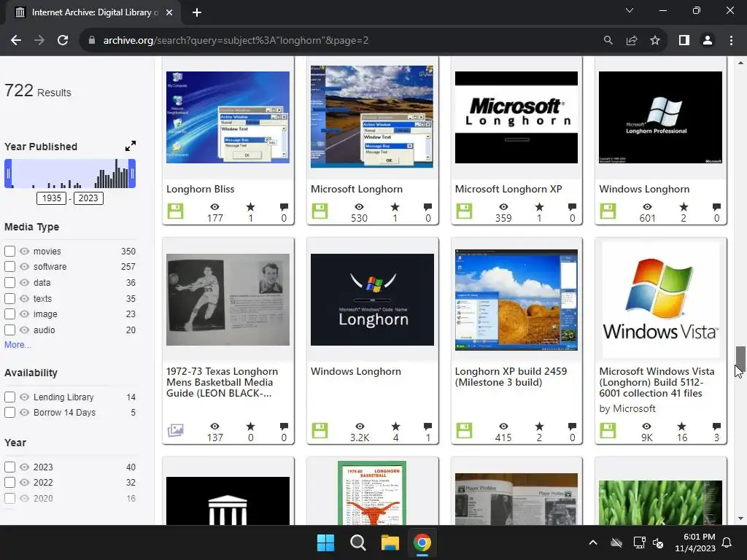The width and height of the screenshot is (747, 560).
Task: Open the Chrome profile menu
Action: 708,41
